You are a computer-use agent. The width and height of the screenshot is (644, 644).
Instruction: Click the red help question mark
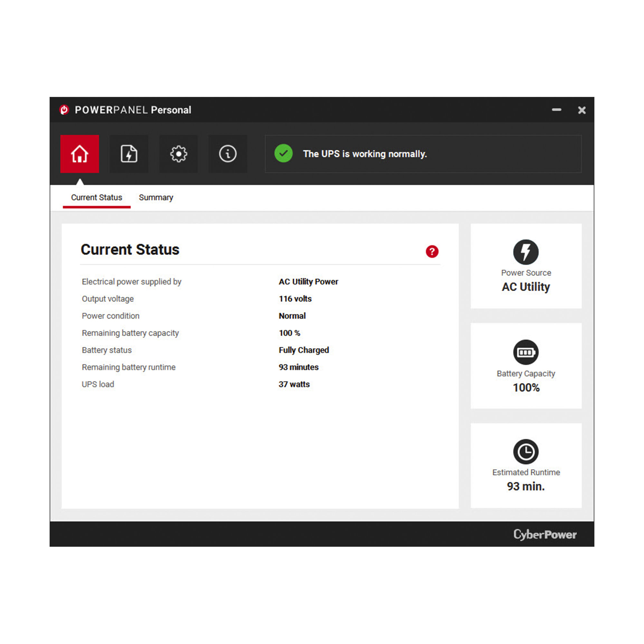coord(432,251)
